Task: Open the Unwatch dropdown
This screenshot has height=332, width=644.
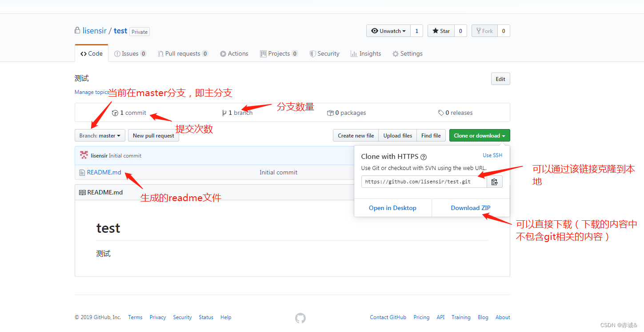Action: [x=388, y=31]
